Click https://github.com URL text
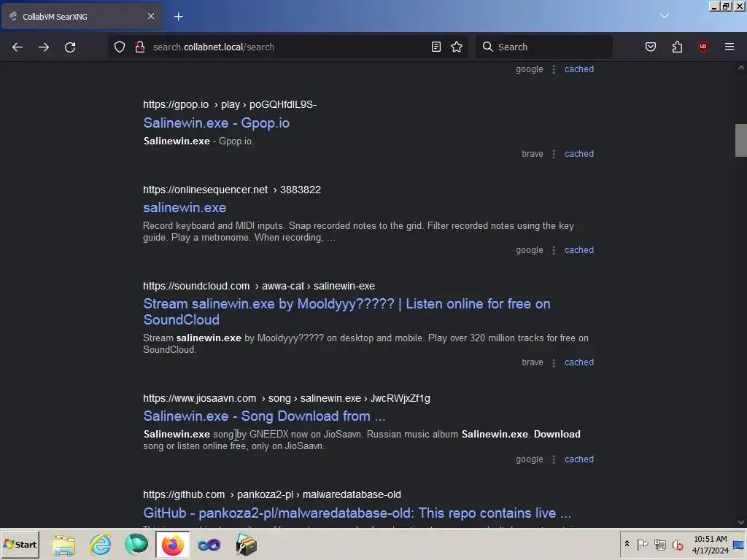The height and width of the screenshot is (560, 747). point(184,495)
